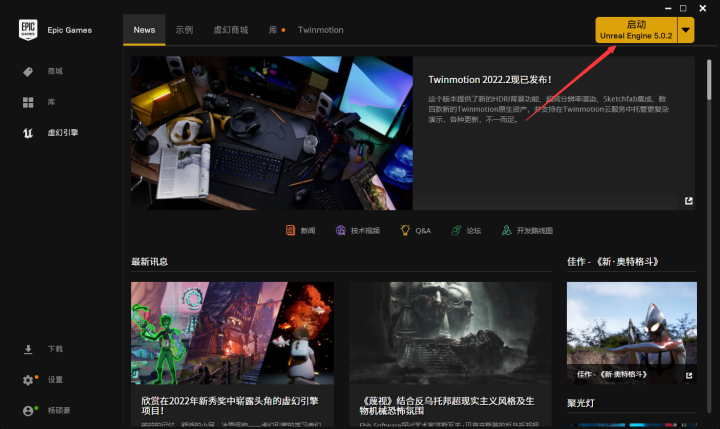Switch to the News tab
The width and height of the screenshot is (720, 429).
click(x=144, y=30)
